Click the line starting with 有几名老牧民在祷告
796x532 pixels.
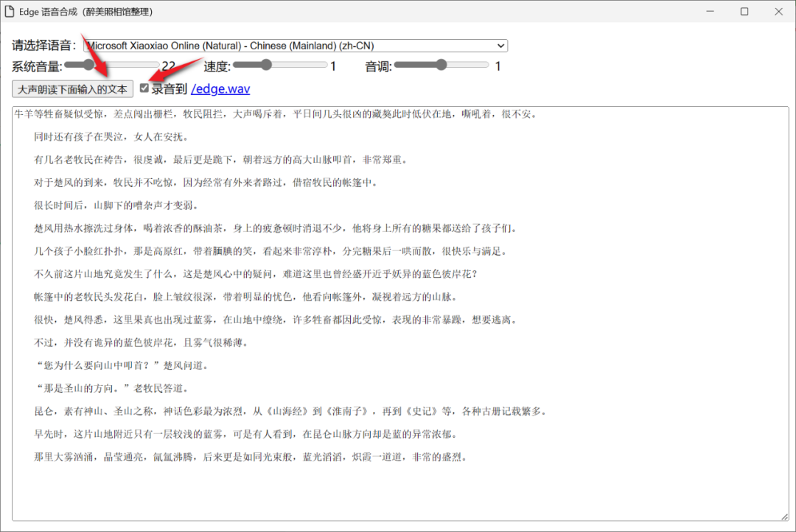(220, 160)
